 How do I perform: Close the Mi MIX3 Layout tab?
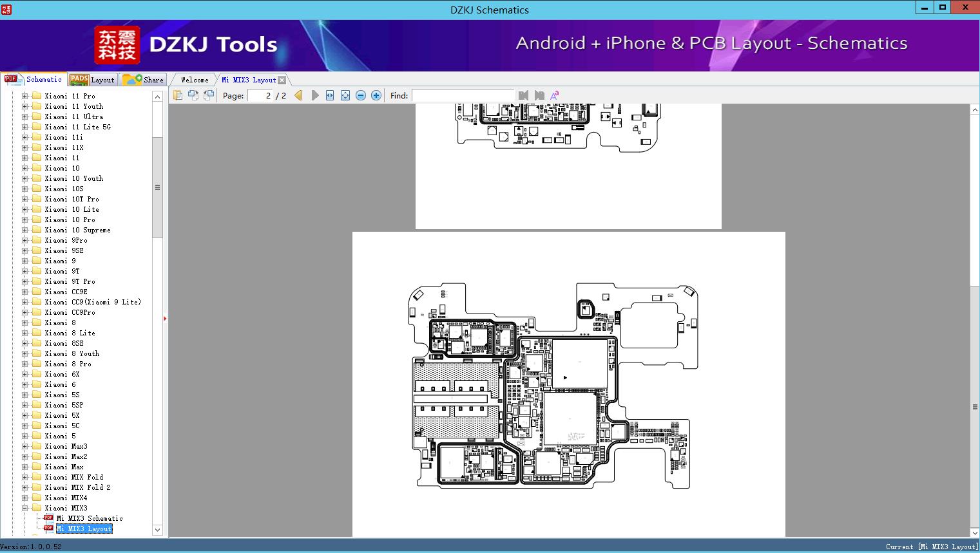[282, 80]
